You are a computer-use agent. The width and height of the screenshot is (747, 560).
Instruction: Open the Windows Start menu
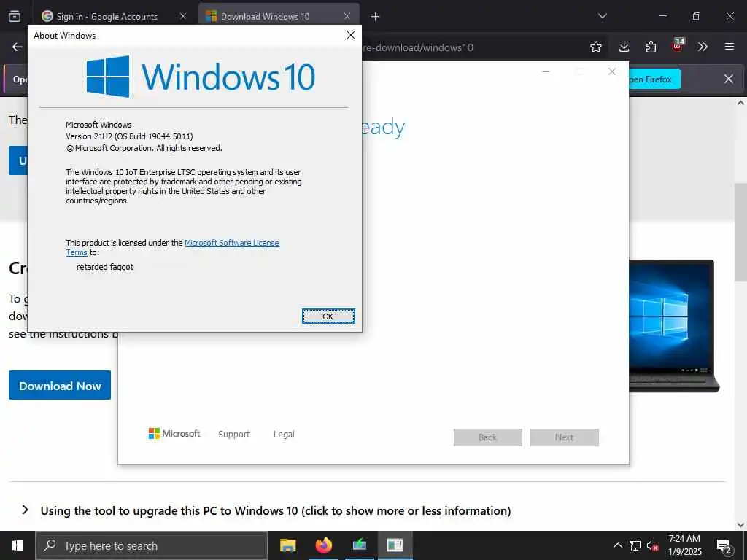pyautogui.click(x=18, y=545)
